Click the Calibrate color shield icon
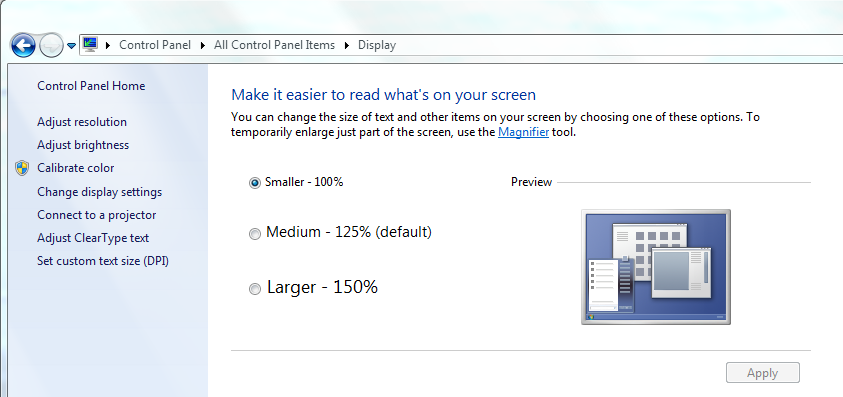The height and width of the screenshot is (397, 843). (x=22, y=168)
